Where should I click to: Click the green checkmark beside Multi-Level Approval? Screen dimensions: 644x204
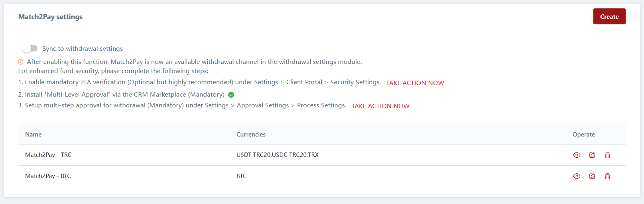tap(231, 95)
